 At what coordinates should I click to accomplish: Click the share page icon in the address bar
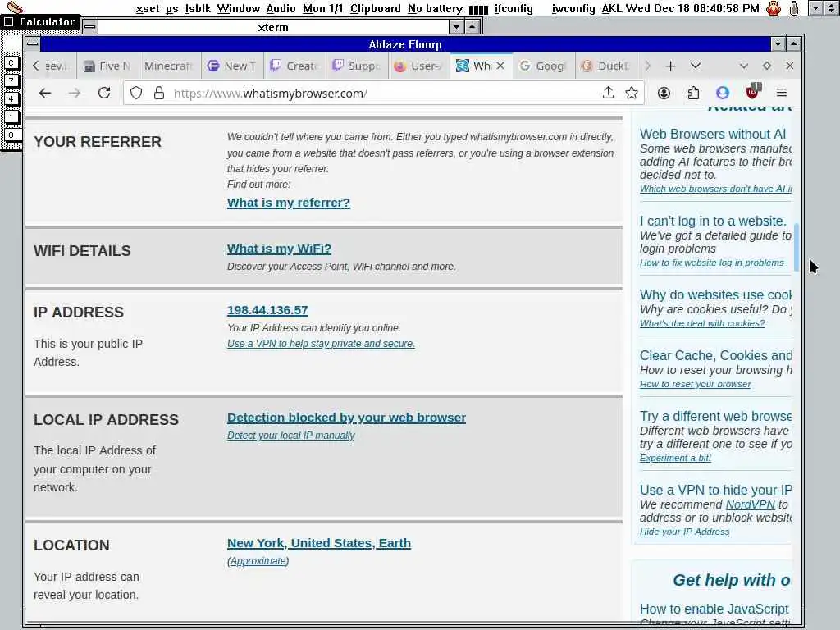[x=608, y=93]
